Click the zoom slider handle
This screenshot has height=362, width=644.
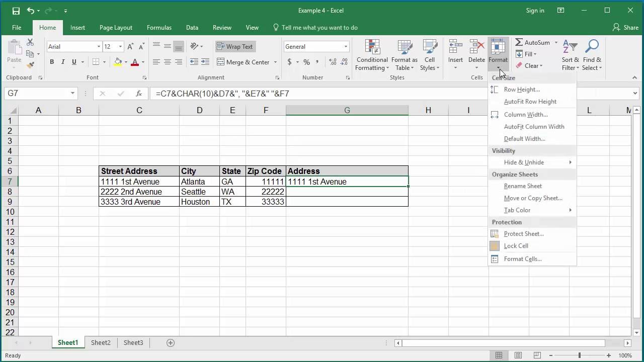point(579,355)
